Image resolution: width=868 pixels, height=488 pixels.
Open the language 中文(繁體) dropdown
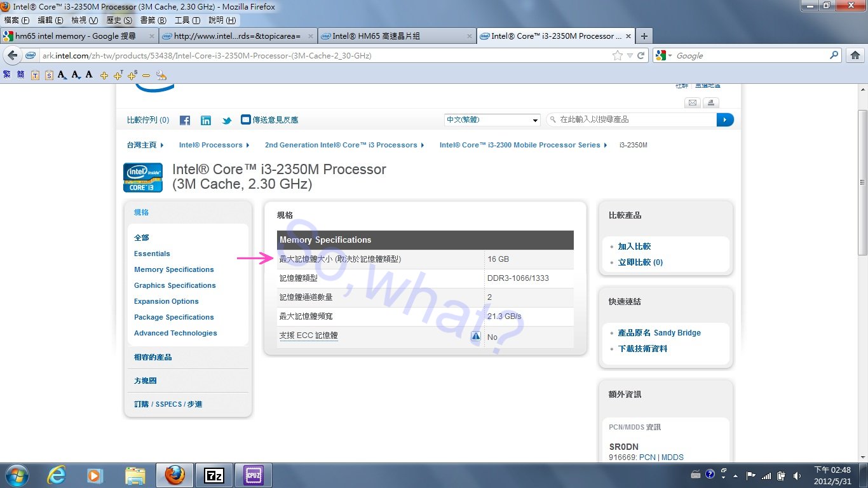[x=492, y=119]
